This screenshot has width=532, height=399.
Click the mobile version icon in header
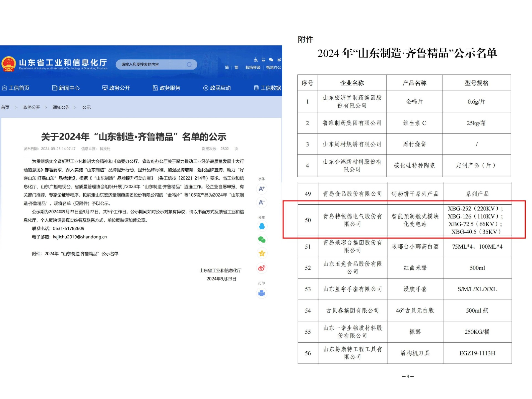pyautogui.click(x=263, y=60)
